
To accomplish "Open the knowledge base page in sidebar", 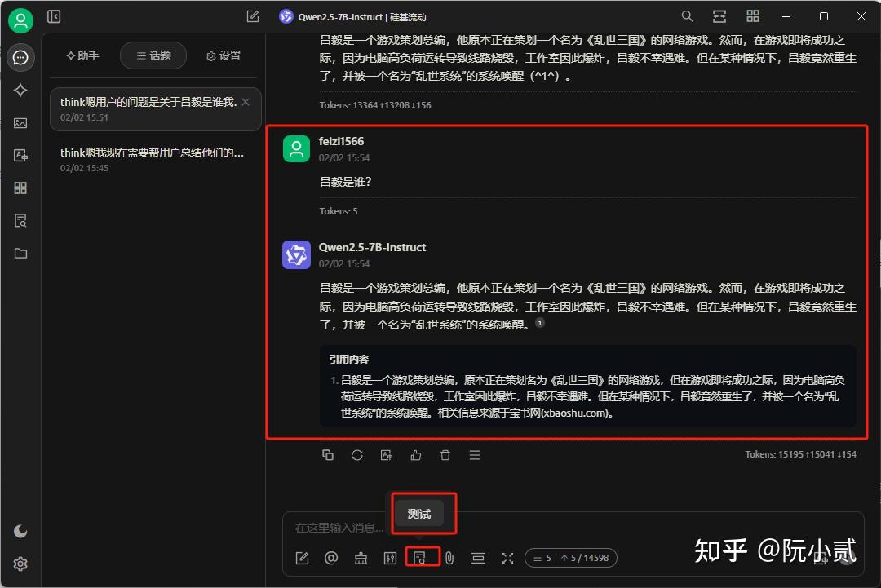I will point(20,221).
